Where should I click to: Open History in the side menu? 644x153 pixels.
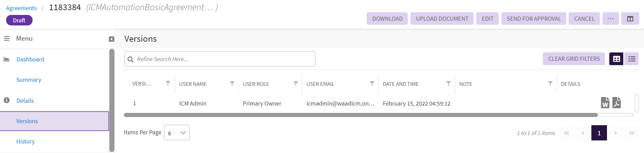[25, 141]
